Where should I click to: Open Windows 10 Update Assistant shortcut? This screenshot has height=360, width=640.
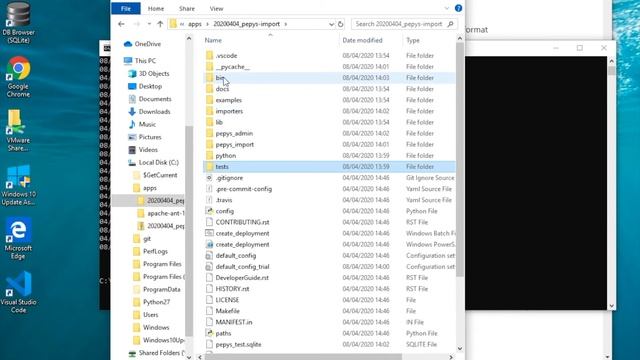(x=18, y=185)
